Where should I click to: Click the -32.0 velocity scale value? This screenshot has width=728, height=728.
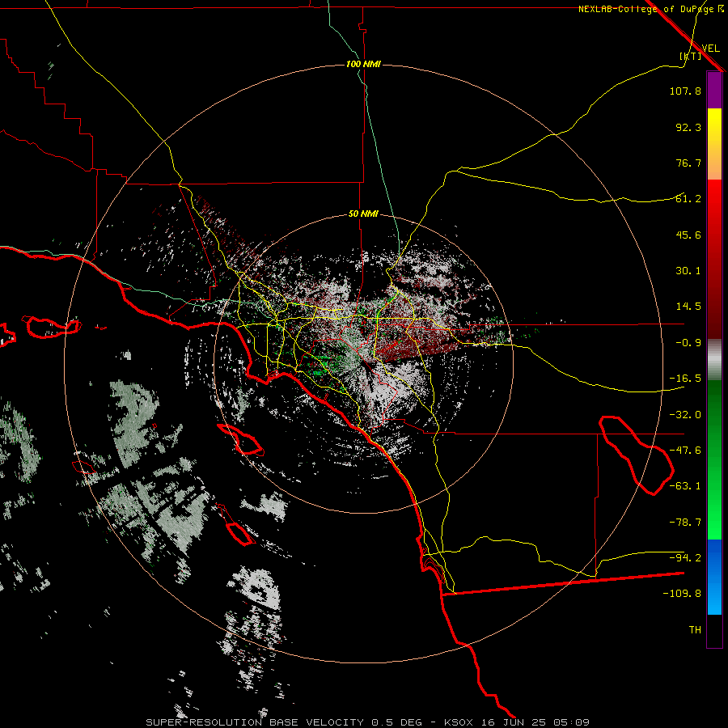685,415
